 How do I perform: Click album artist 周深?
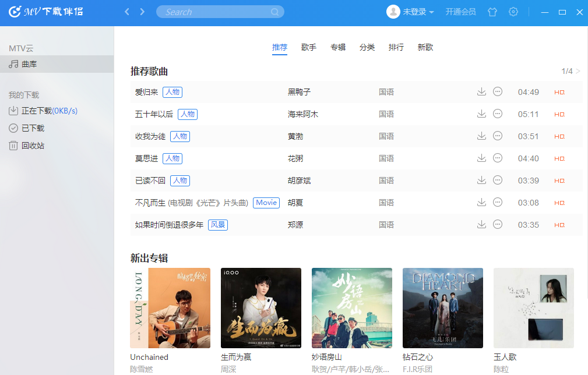[x=228, y=369]
